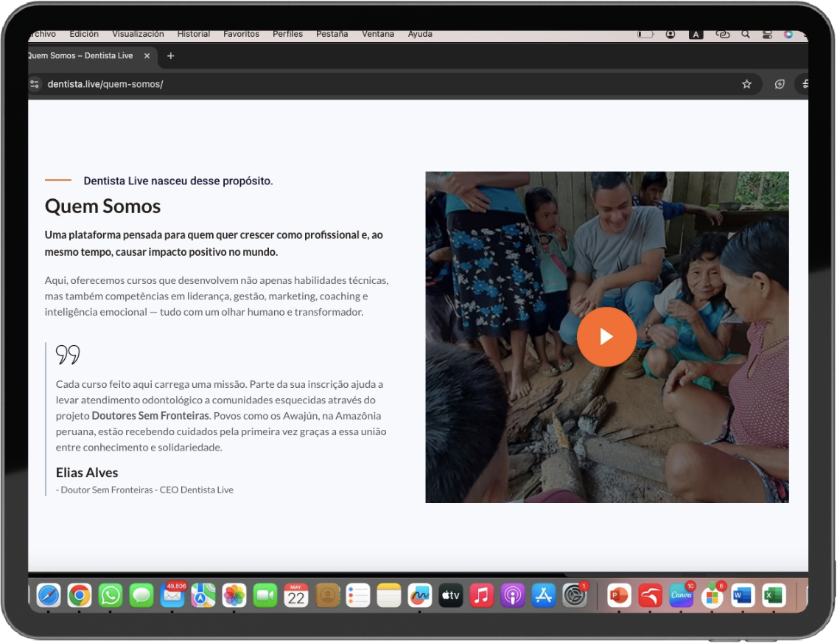Open Music from the dock
The width and height of the screenshot is (840, 643).
[482, 595]
